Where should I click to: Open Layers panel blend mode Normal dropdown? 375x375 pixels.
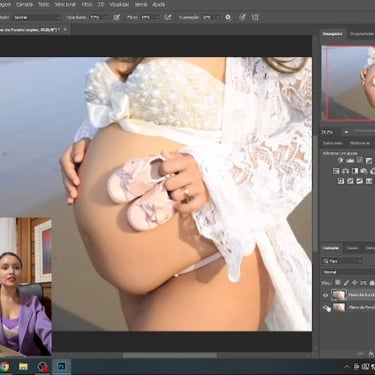point(348,272)
